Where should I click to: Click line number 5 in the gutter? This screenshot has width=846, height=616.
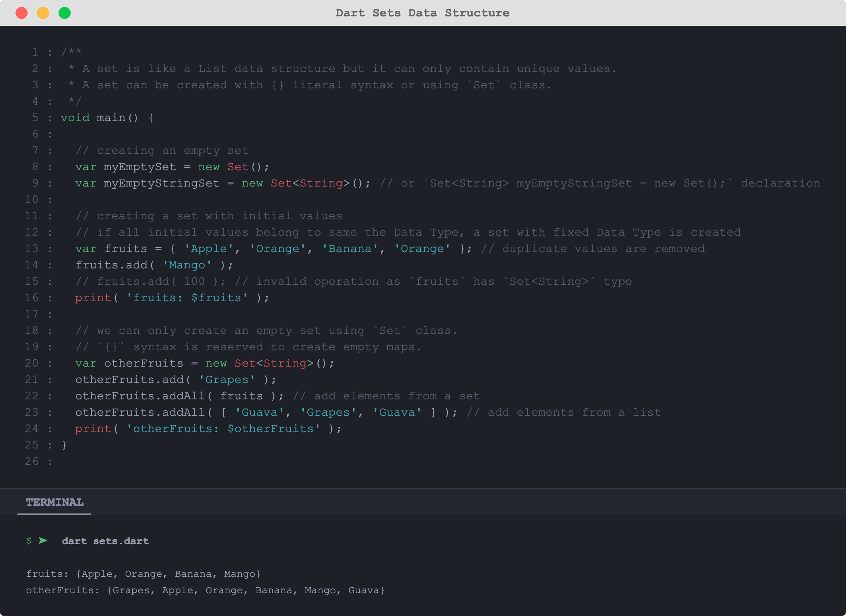35,118
